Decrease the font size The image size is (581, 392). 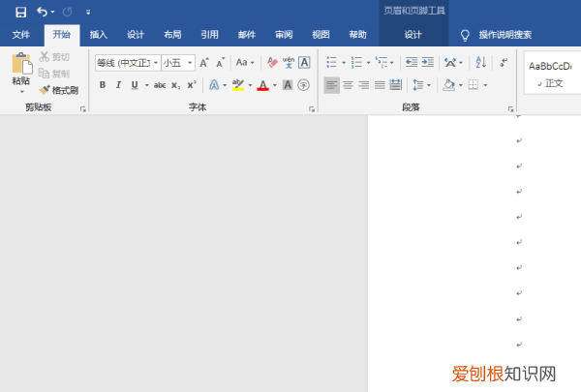(x=221, y=63)
